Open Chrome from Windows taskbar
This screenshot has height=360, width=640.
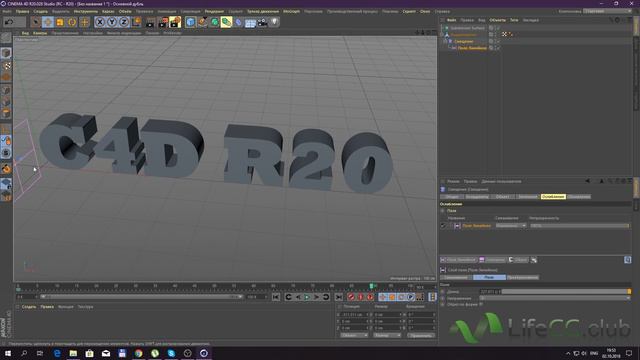click(x=138, y=353)
